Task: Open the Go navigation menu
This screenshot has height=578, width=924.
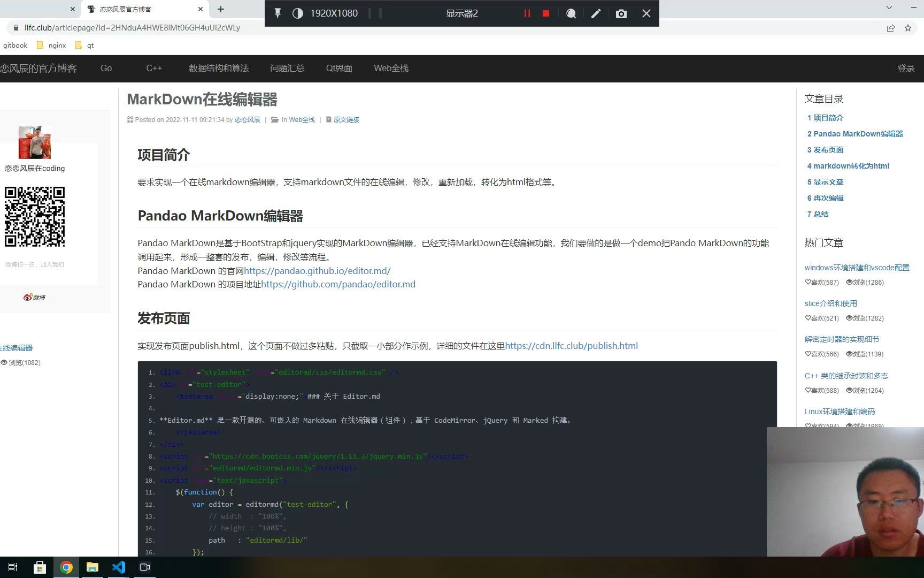Action: pyautogui.click(x=106, y=69)
